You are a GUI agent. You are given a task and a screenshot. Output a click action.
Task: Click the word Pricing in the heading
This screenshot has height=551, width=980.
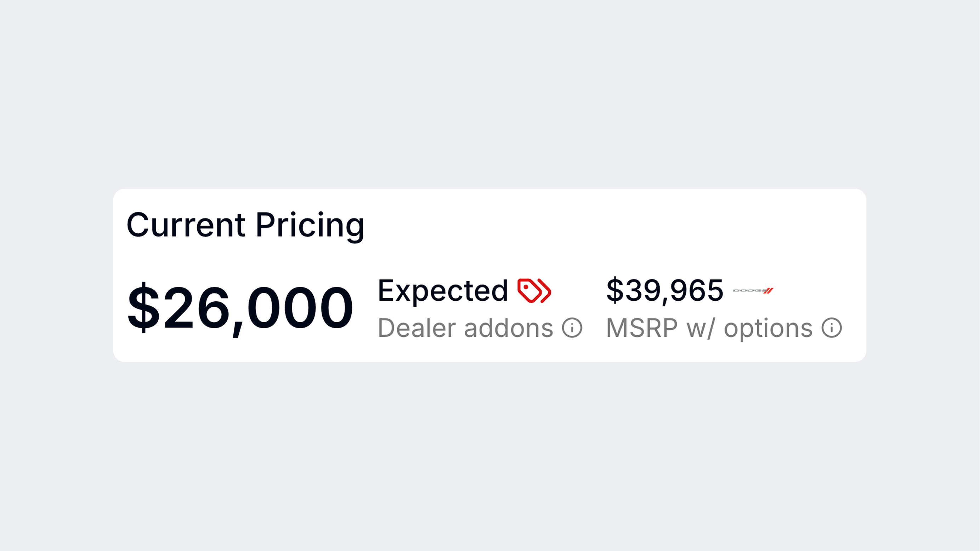[x=310, y=226]
